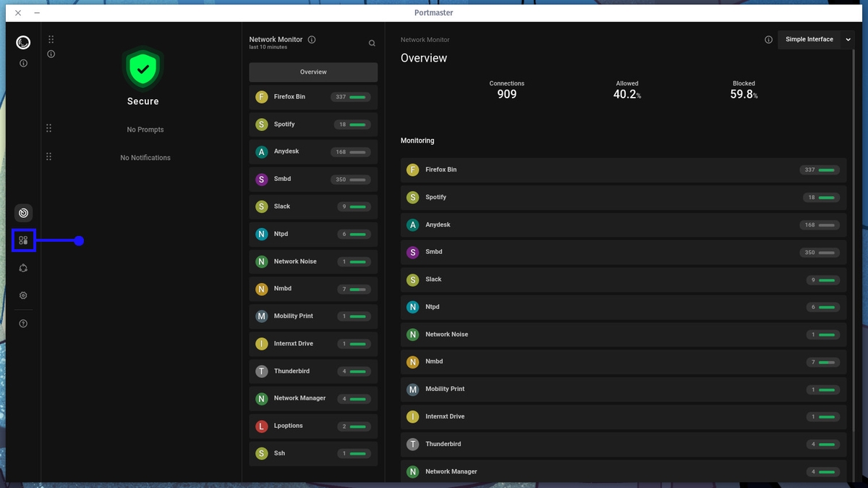Select the Overview tab in the Network Monitor list
868x488 pixels.
tap(312, 72)
